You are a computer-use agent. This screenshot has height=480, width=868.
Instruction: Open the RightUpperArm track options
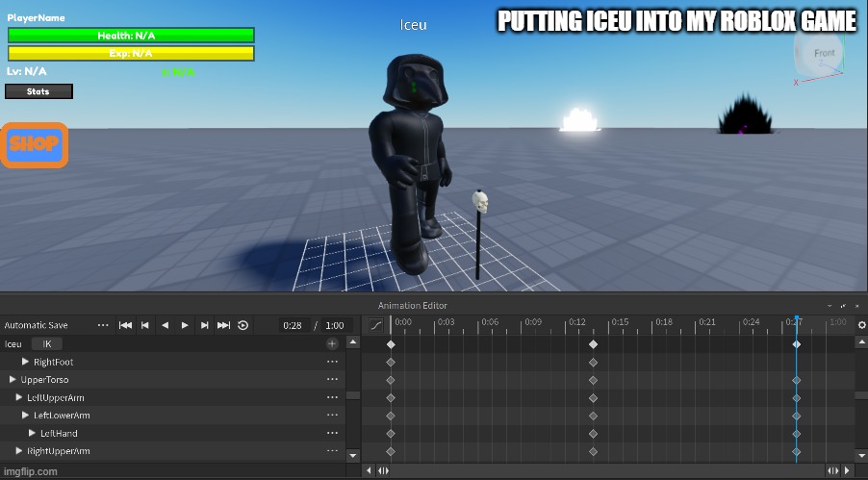tap(332, 450)
